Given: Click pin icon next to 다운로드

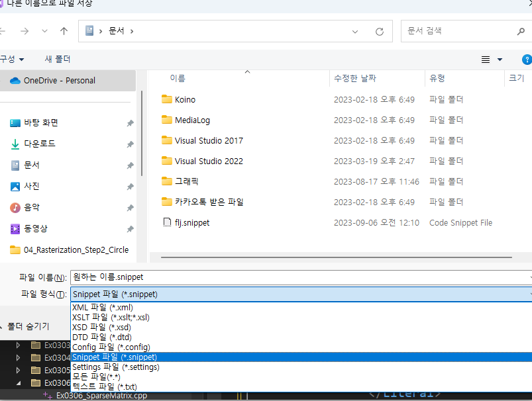Looking at the screenshot, I should [x=131, y=144].
